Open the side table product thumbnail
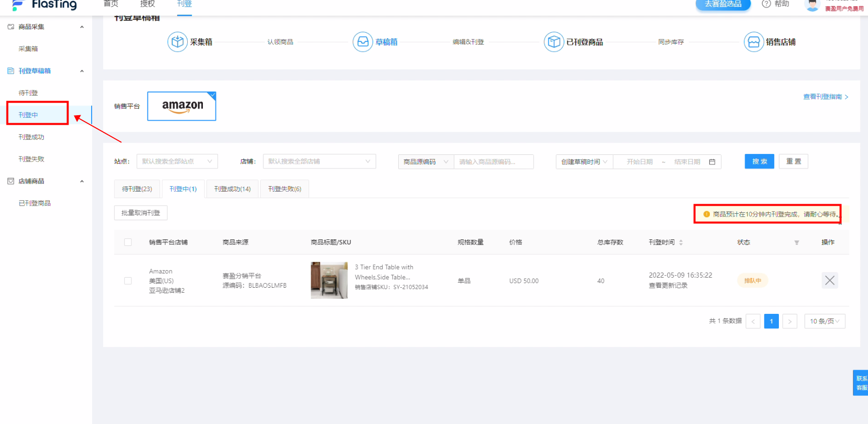 [329, 280]
